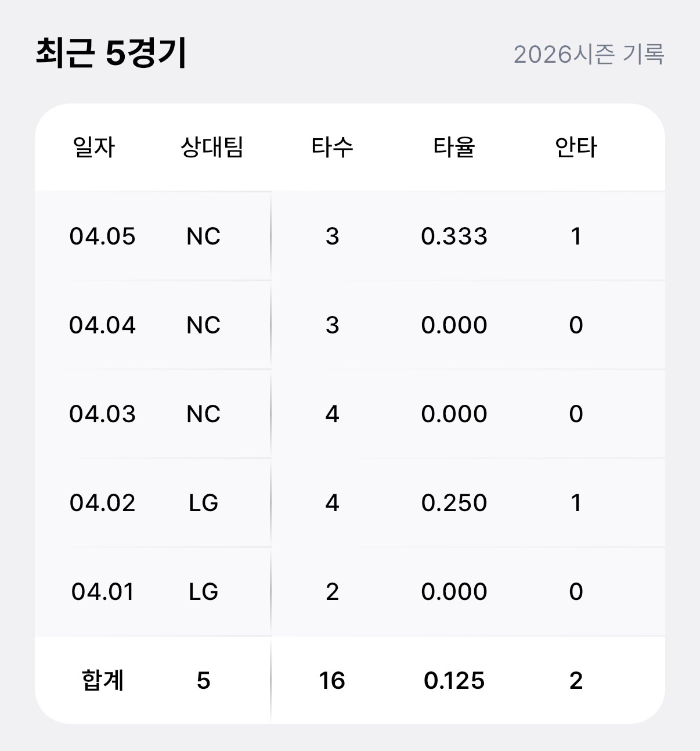Viewport: 700px width, 751px height.
Task: Click the 상대팀 column header
Action: point(212,147)
